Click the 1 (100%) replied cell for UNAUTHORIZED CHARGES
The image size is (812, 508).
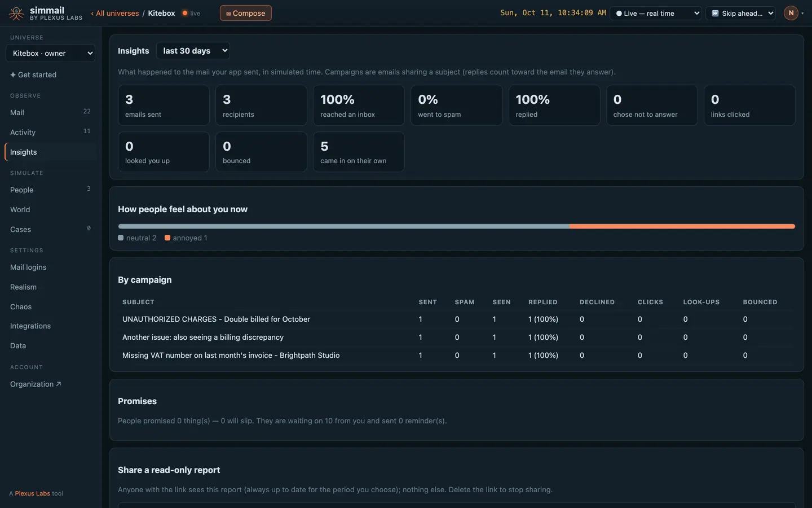(x=543, y=319)
